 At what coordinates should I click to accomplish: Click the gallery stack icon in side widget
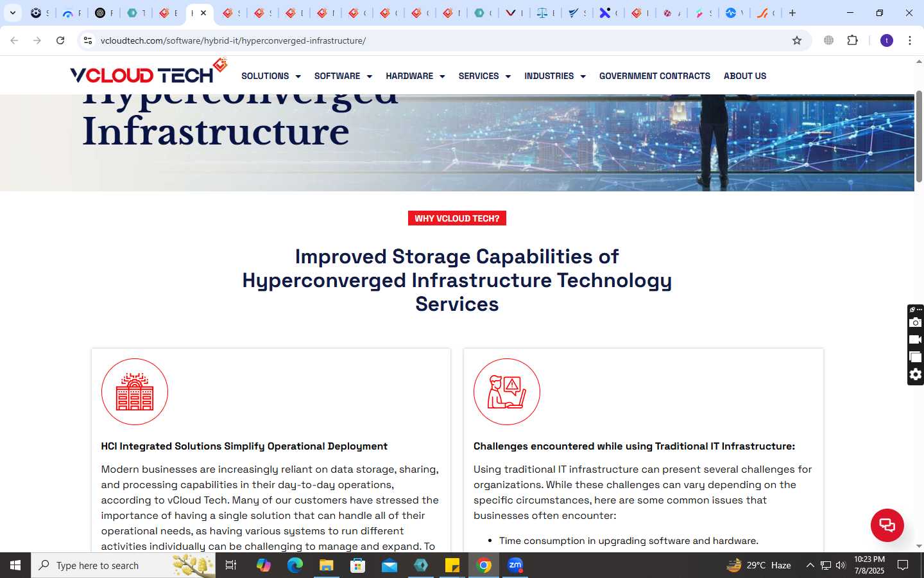(x=916, y=357)
